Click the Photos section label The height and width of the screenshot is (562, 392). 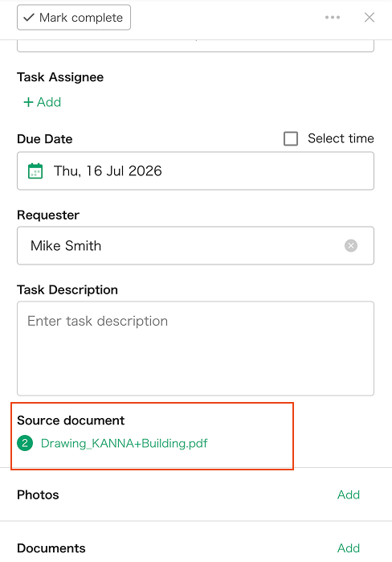click(x=38, y=495)
